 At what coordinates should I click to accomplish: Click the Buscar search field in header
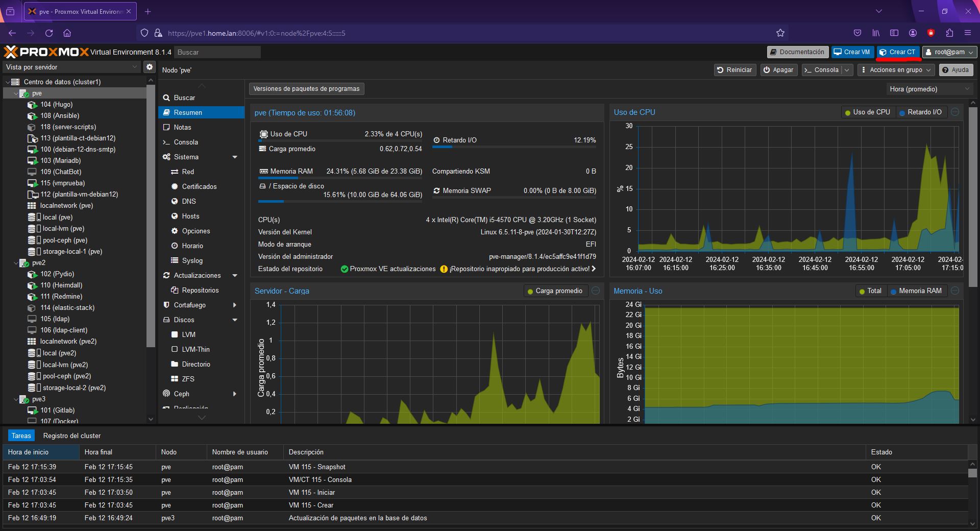click(217, 52)
